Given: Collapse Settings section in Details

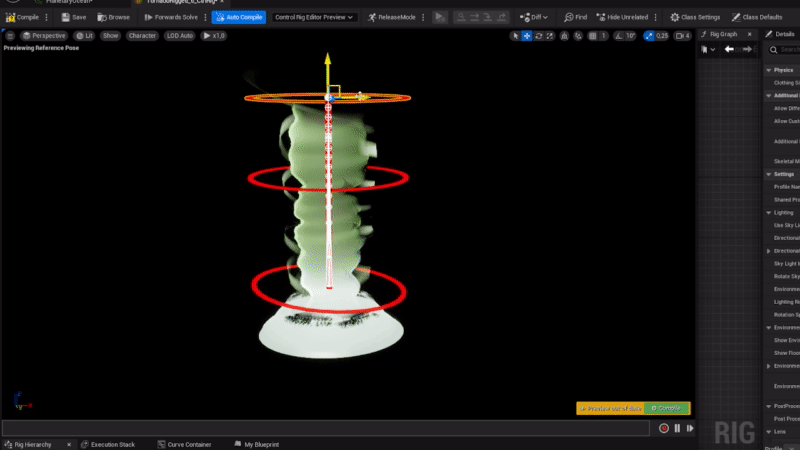Looking at the screenshot, I should [x=769, y=174].
